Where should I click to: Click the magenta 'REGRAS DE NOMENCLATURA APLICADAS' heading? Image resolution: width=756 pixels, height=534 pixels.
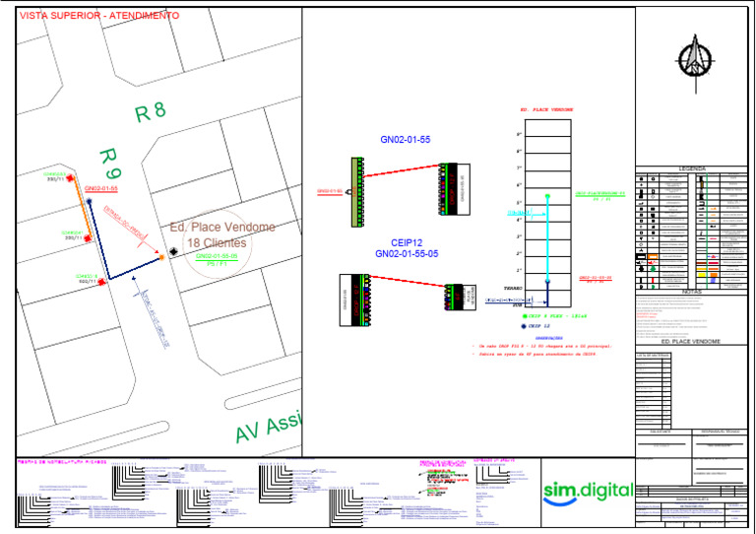[x=63, y=462]
